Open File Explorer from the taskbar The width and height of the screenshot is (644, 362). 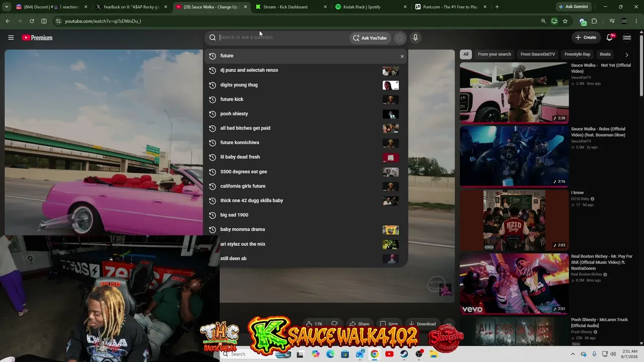[x=434, y=354]
